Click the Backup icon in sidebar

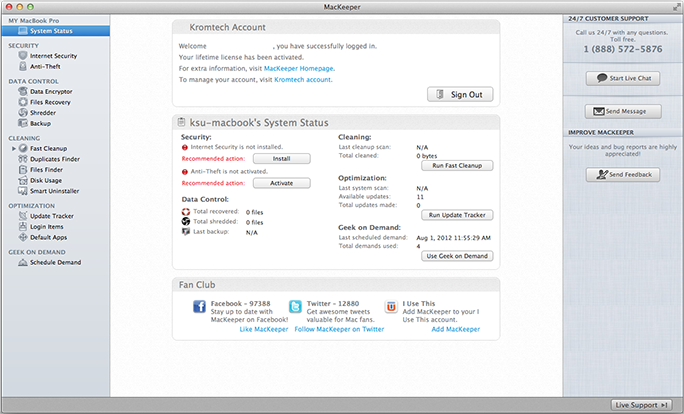(23, 123)
